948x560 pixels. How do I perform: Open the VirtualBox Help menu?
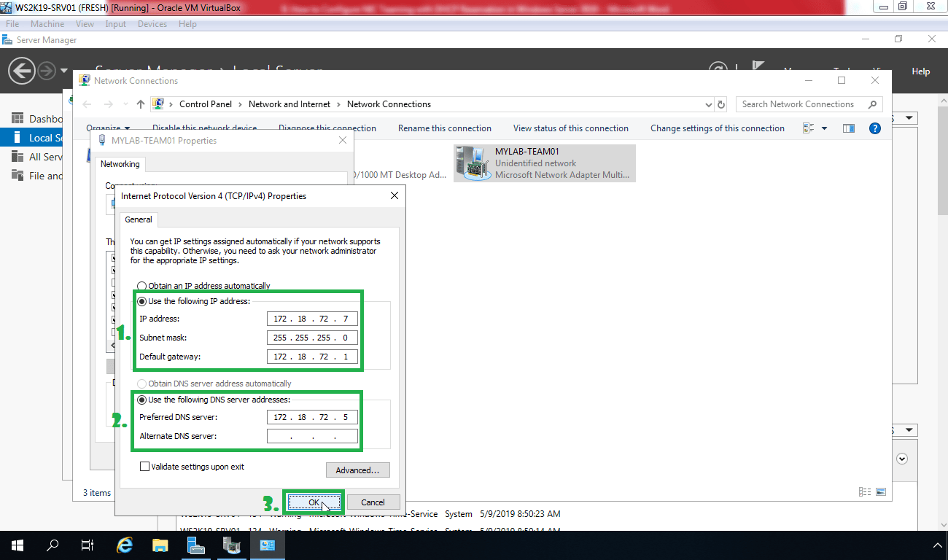point(187,24)
